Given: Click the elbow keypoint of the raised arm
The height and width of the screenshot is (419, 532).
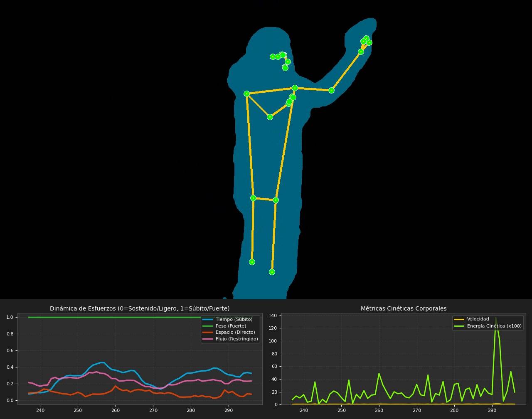Looking at the screenshot, I should point(331,90).
